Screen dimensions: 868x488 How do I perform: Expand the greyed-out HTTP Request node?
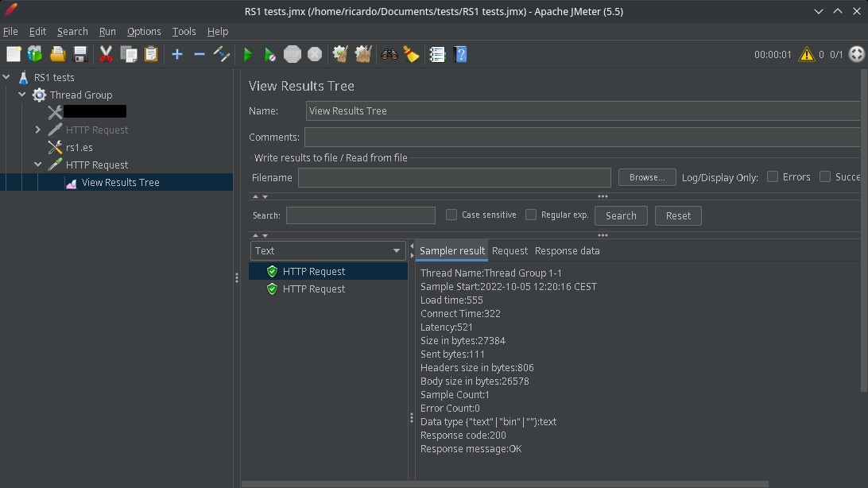click(x=37, y=130)
